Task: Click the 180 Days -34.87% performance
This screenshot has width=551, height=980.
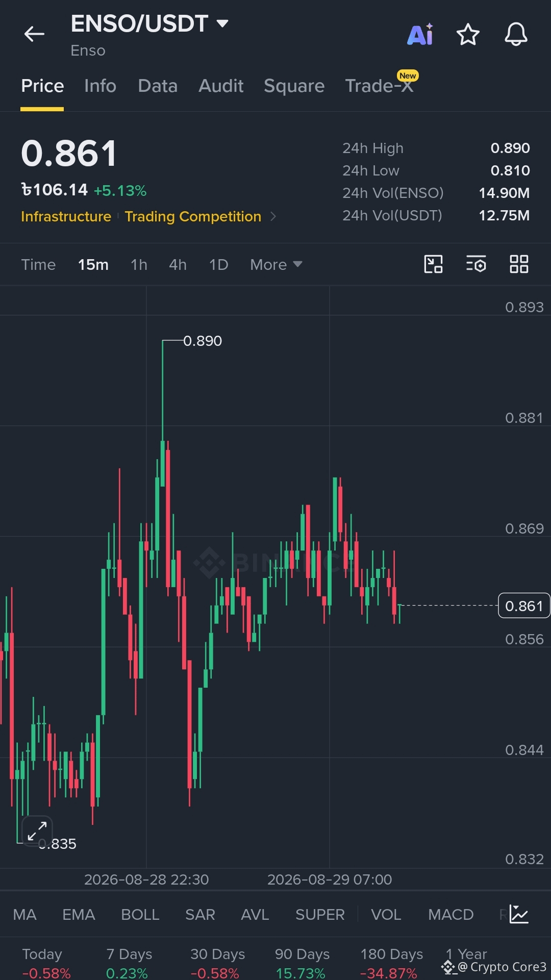Action: (391, 963)
